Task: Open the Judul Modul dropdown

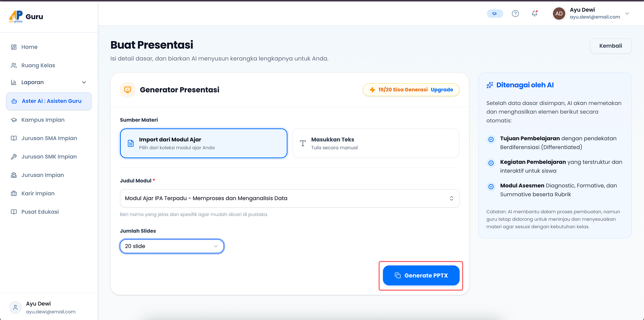Action: pyautogui.click(x=290, y=198)
